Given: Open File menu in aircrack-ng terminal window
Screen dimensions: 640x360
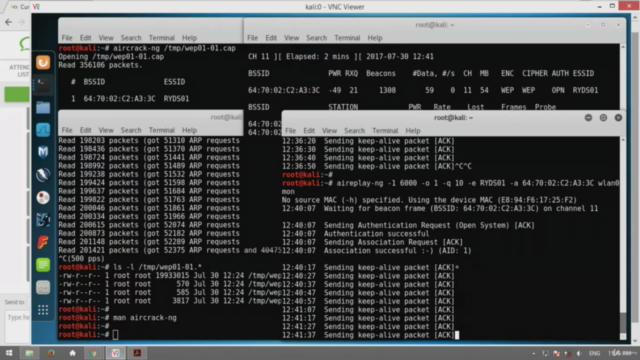Looking at the screenshot, I should [67, 38].
